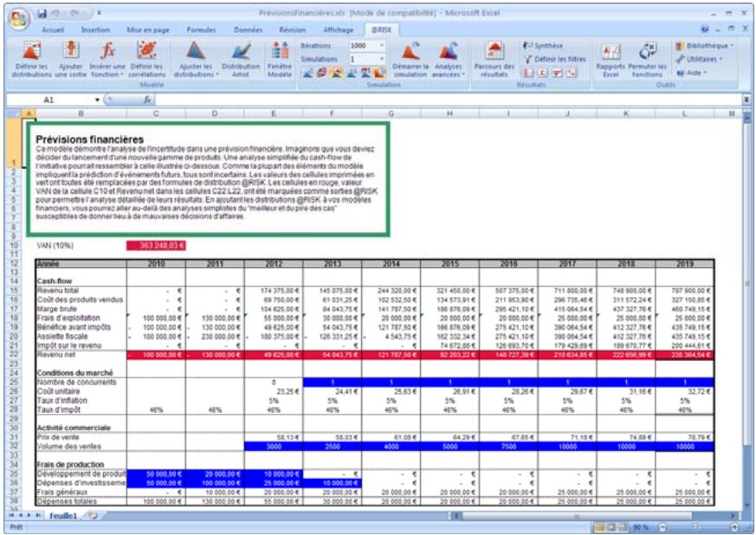
Task: Switch to Page Layout view in status bar
Action: (610, 526)
